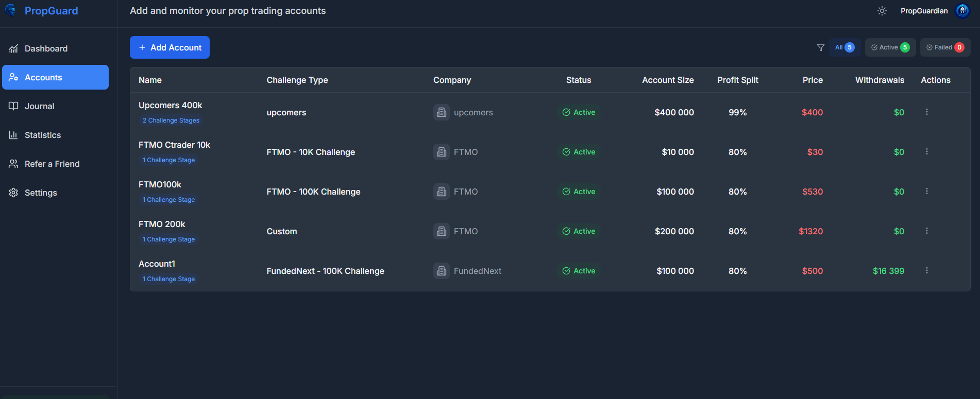Select the All accounts filter
Viewport: 980px width, 399px height.
[x=844, y=47]
